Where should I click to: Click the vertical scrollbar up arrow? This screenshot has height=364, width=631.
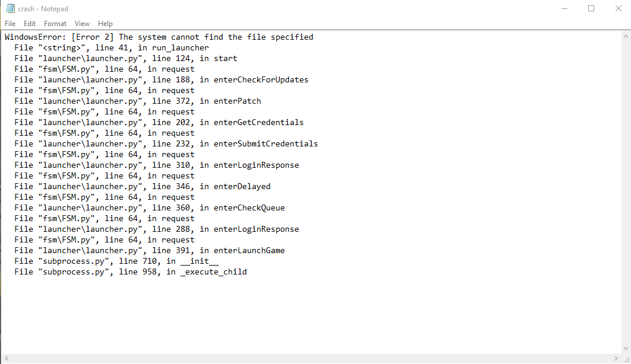tap(626, 36)
